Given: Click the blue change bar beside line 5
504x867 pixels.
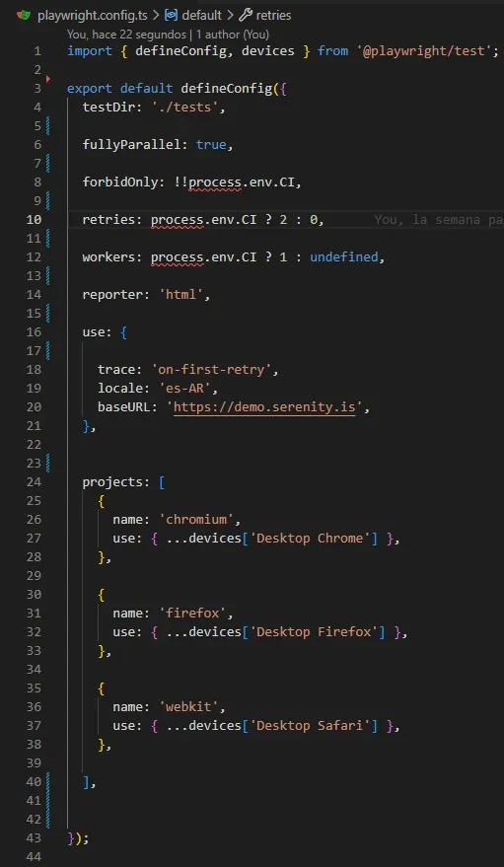Looking at the screenshot, I should [x=48, y=126].
